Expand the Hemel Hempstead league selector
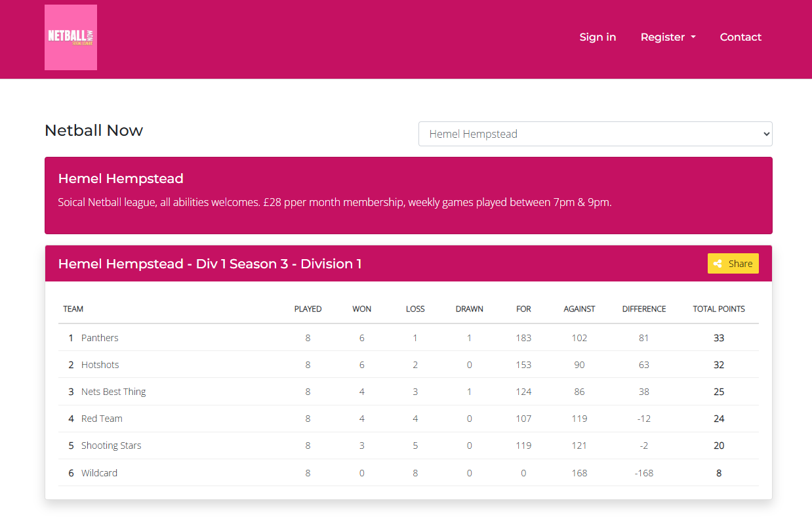 point(594,133)
